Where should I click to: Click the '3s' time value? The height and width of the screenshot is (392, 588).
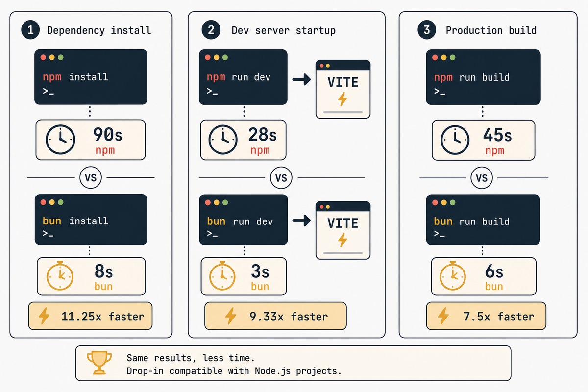(260, 272)
